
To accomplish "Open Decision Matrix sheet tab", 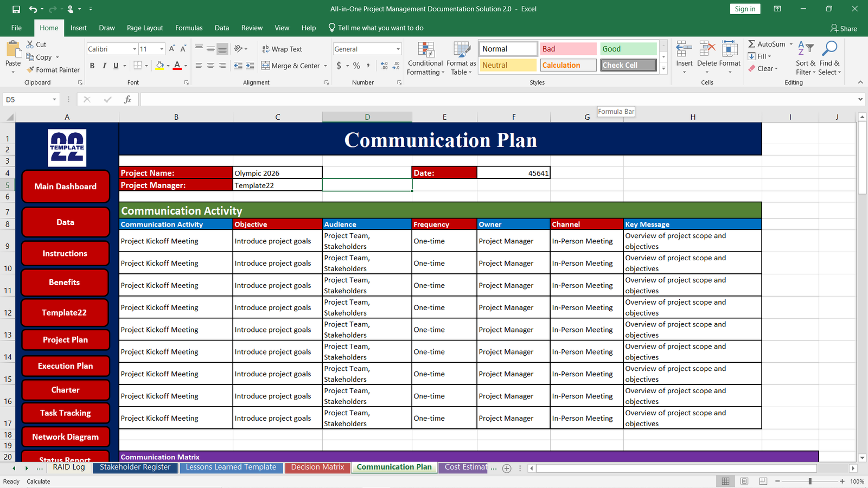I will click(x=318, y=467).
